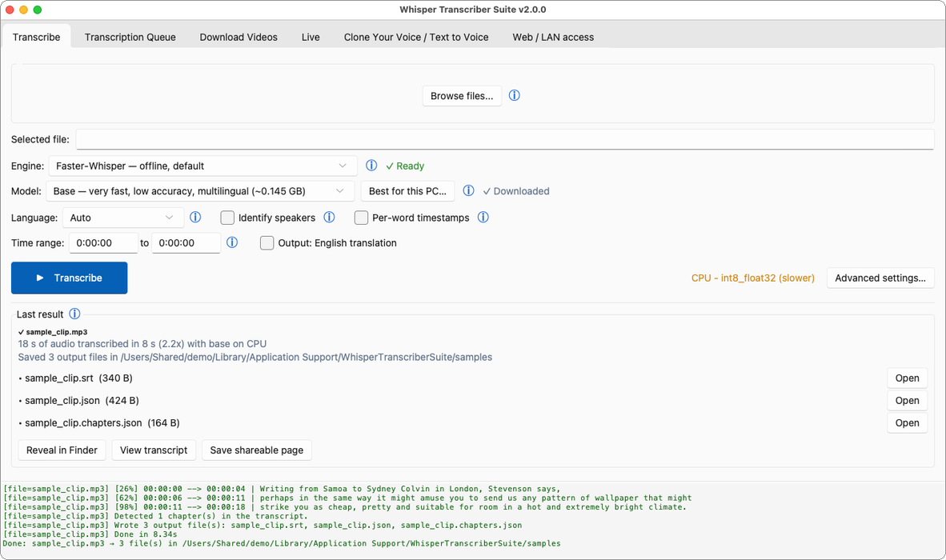Toggle Output: English translation checkbox
This screenshot has height=560, width=946.
point(267,243)
